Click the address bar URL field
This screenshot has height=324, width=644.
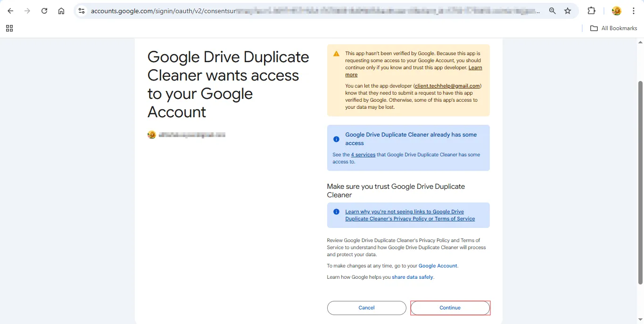point(311,11)
